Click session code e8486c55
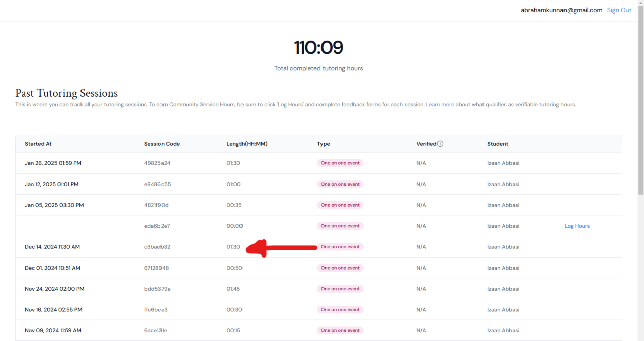644x341 pixels. [157, 184]
